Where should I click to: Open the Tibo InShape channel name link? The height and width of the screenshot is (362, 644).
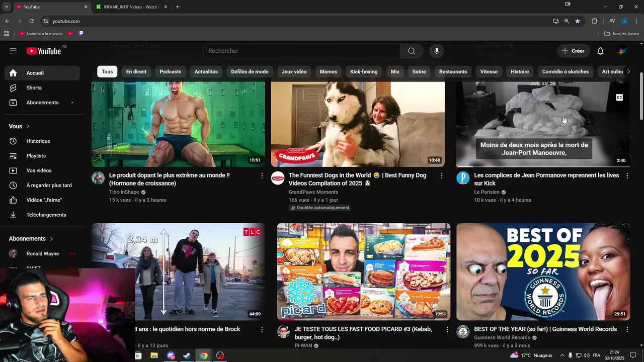point(124,192)
